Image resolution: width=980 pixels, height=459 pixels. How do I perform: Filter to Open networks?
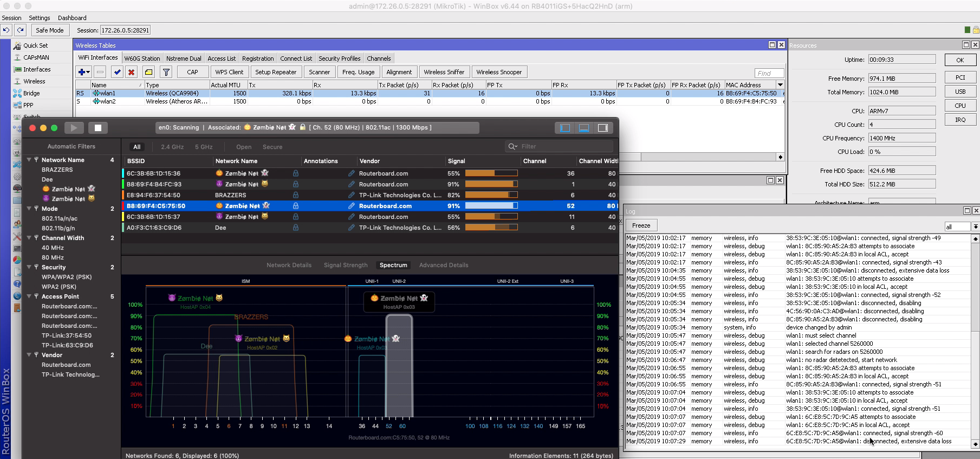(x=244, y=147)
